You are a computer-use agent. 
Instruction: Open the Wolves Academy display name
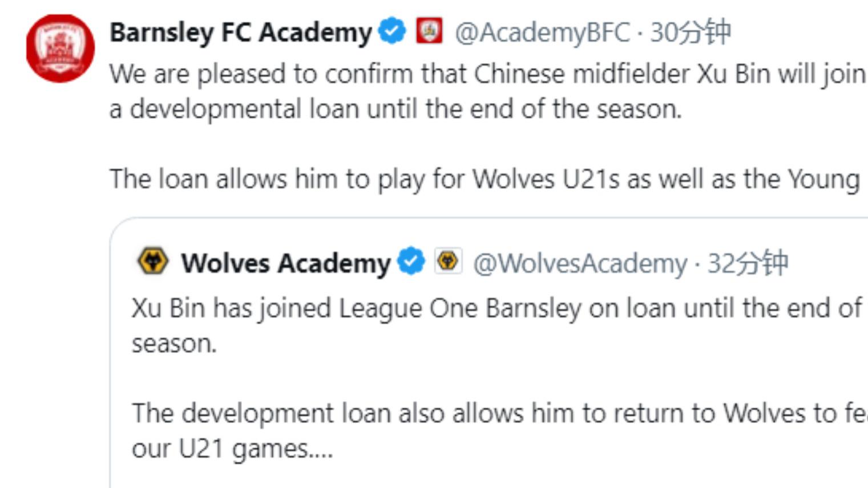point(285,263)
